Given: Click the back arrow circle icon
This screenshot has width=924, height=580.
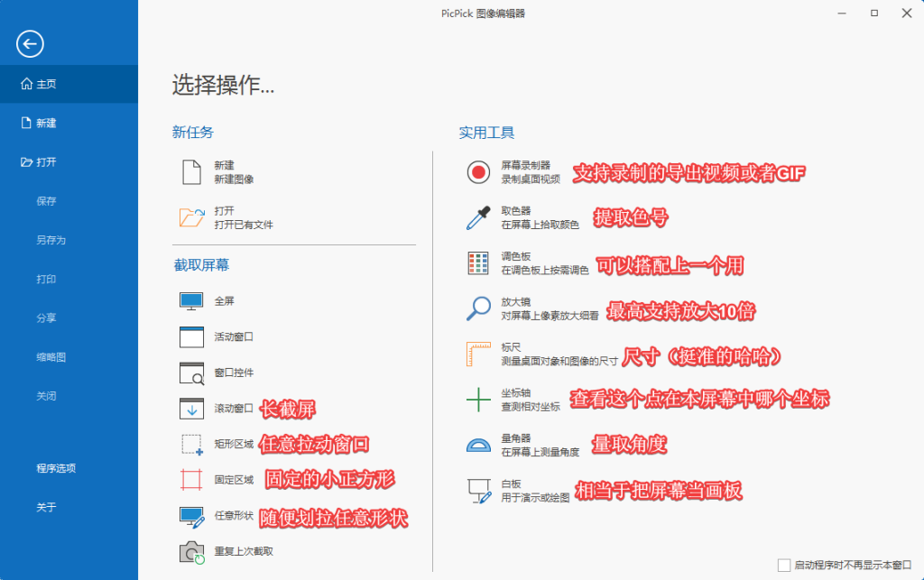Looking at the screenshot, I should coord(30,43).
